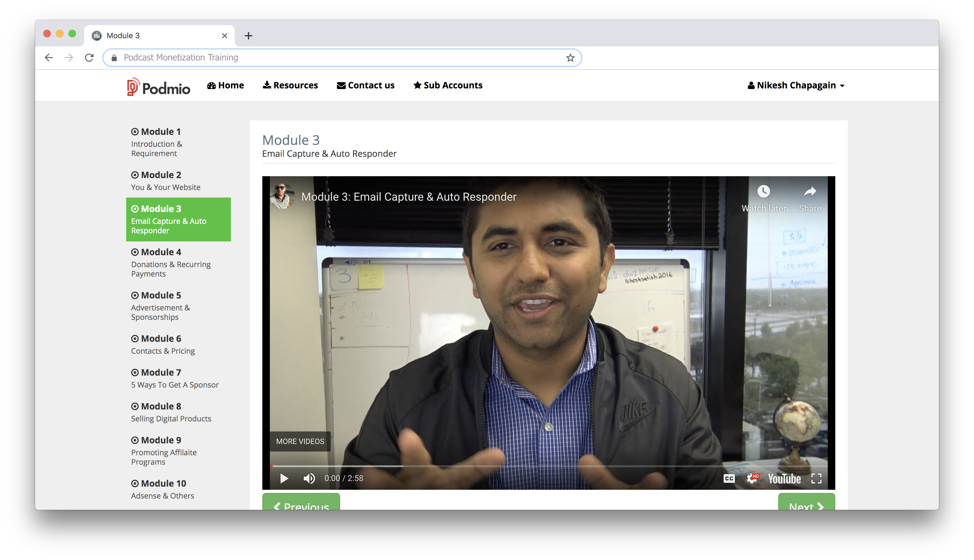The height and width of the screenshot is (560, 974).
Task: Click the channel avatar in video
Action: coord(282,197)
